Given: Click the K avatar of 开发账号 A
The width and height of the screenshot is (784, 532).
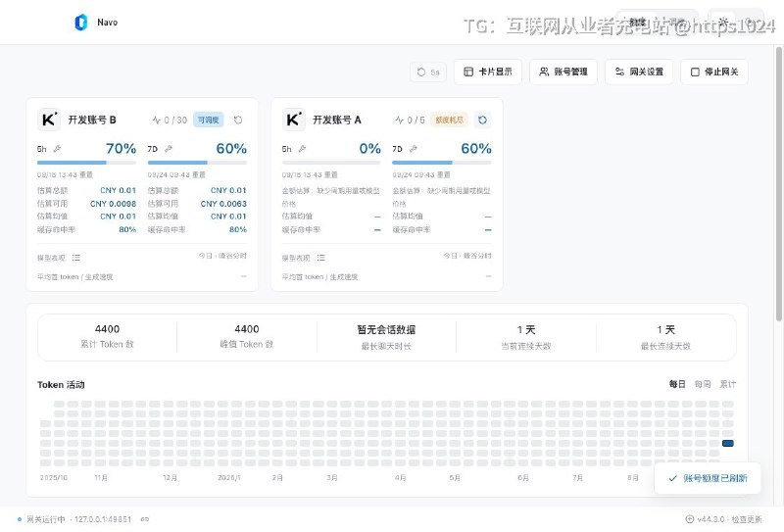Looking at the screenshot, I should (293, 120).
